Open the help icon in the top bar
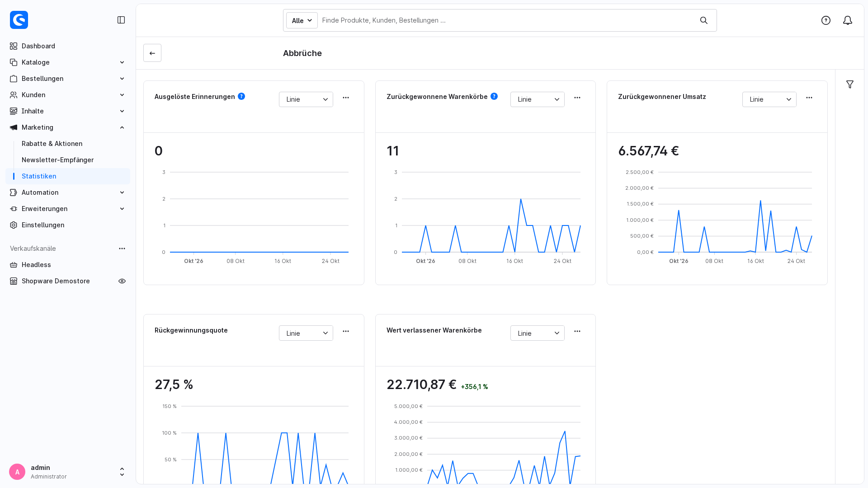This screenshot has height=488, width=868. coord(826,20)
